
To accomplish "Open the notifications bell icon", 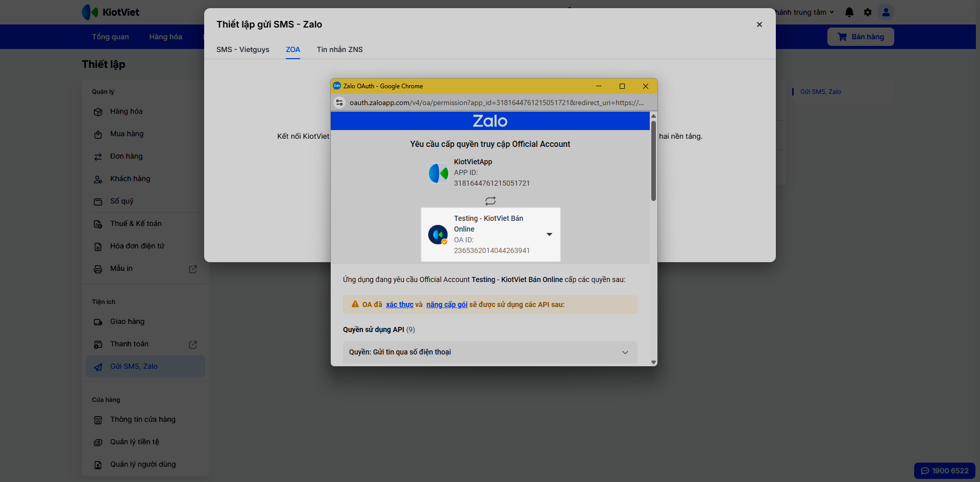I will pyautogui.click(x=849, y=12).
